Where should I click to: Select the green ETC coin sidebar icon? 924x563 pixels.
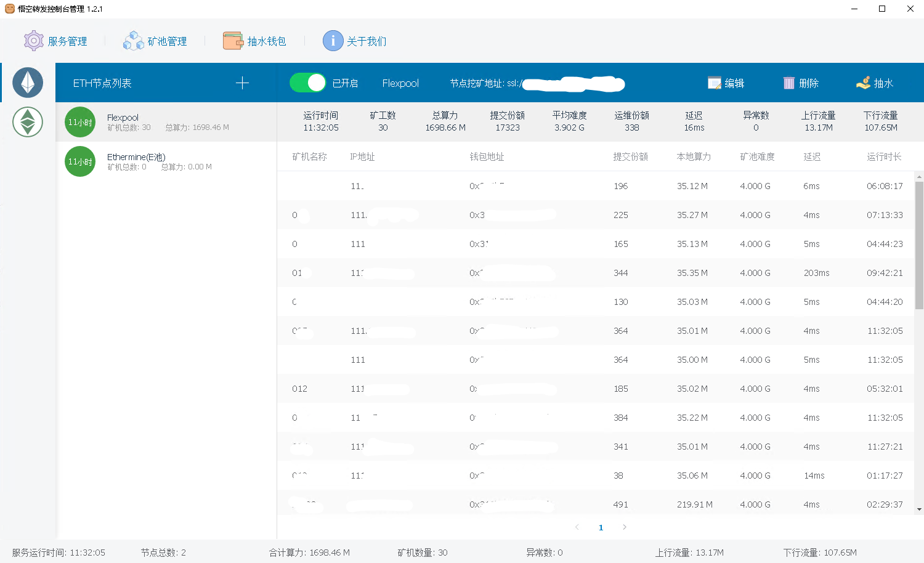tap(28, 122)
